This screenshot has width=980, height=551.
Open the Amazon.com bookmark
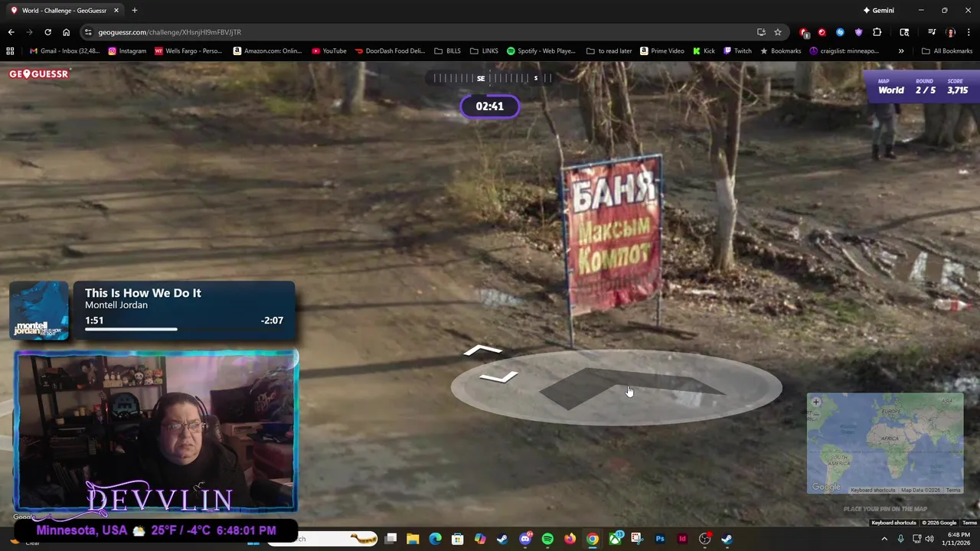[268, 51]
